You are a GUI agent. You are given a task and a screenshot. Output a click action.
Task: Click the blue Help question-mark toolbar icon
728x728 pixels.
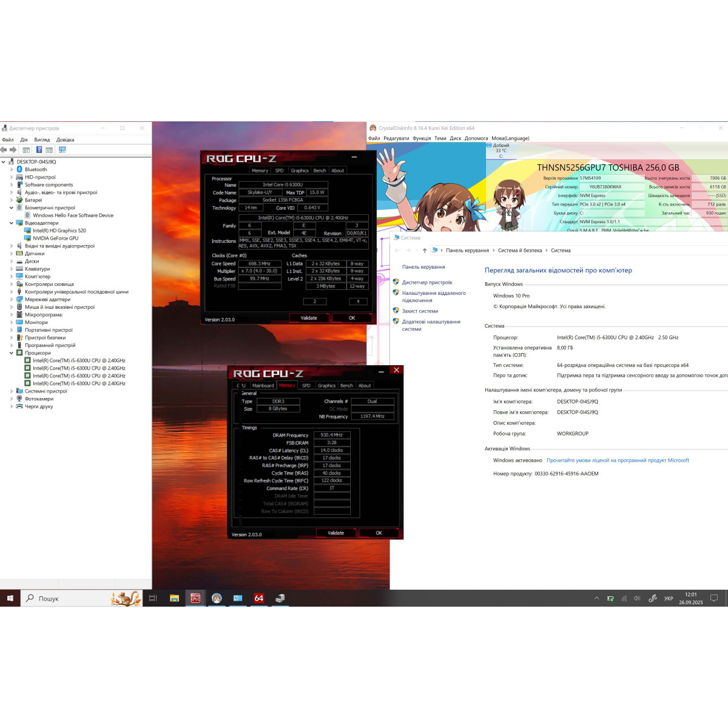(x=39, y=149)
